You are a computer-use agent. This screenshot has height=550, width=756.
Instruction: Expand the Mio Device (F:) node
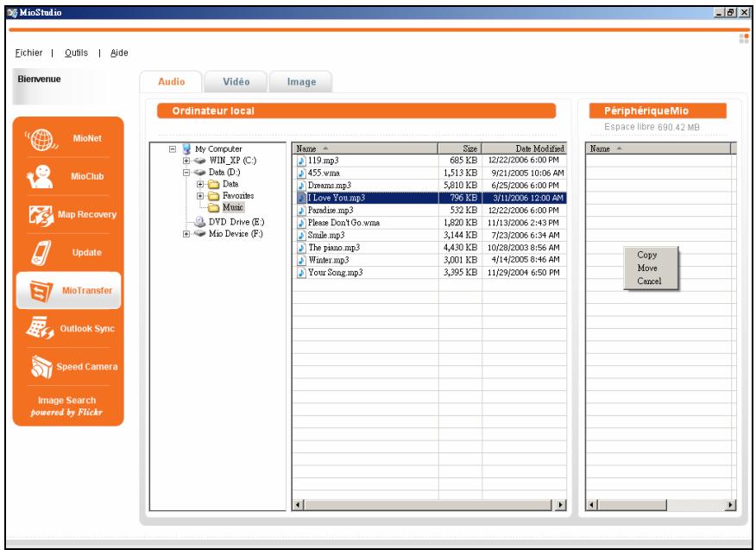(186, 233)
